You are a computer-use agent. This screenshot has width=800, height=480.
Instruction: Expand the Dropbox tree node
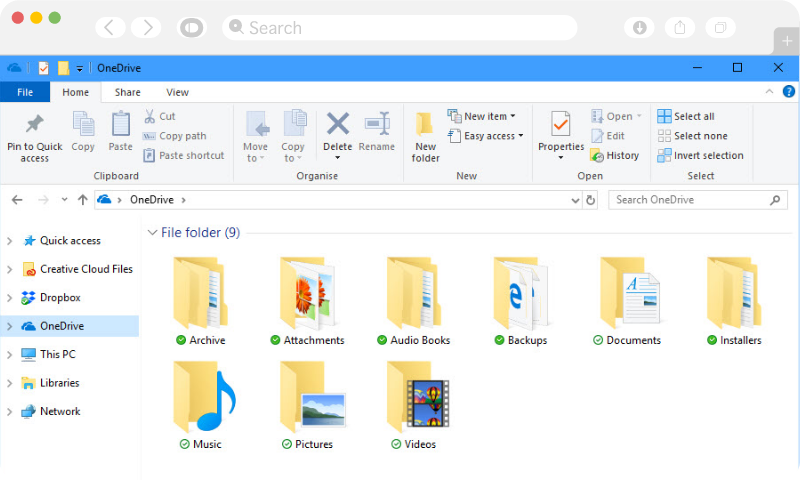[9, 298]
